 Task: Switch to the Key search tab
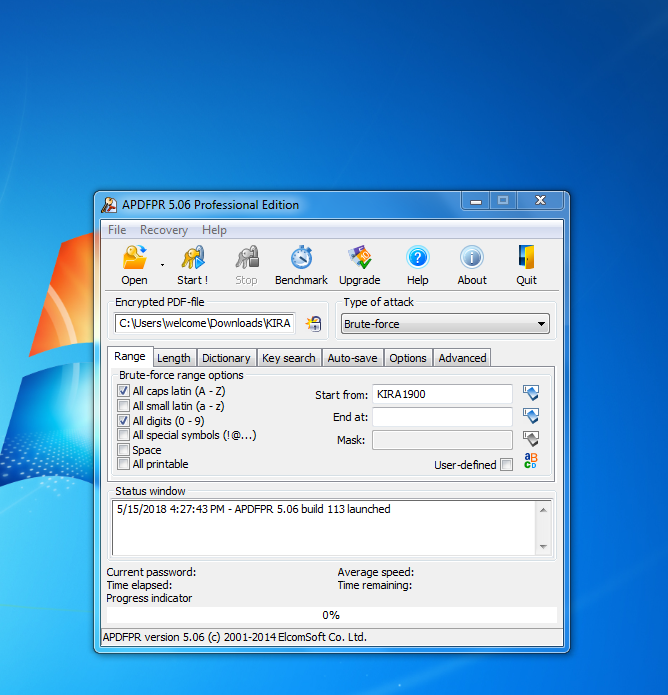289,358
